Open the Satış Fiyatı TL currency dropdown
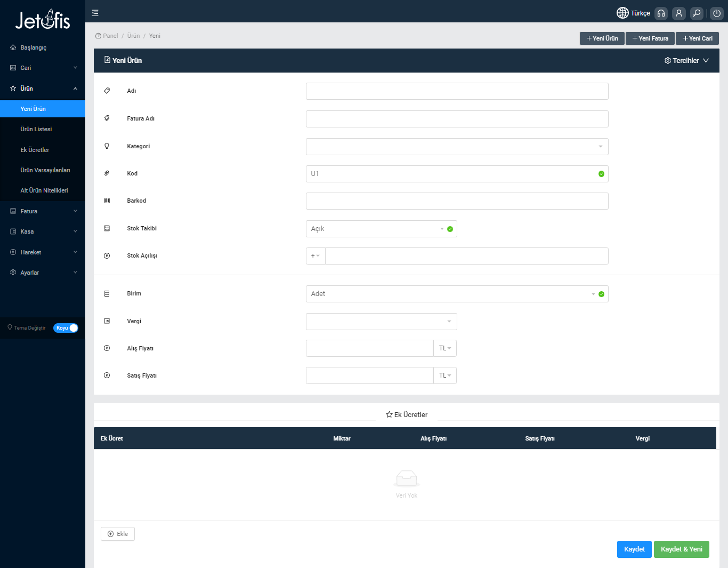This screenshot has height=568, width=728. [445, 375]
